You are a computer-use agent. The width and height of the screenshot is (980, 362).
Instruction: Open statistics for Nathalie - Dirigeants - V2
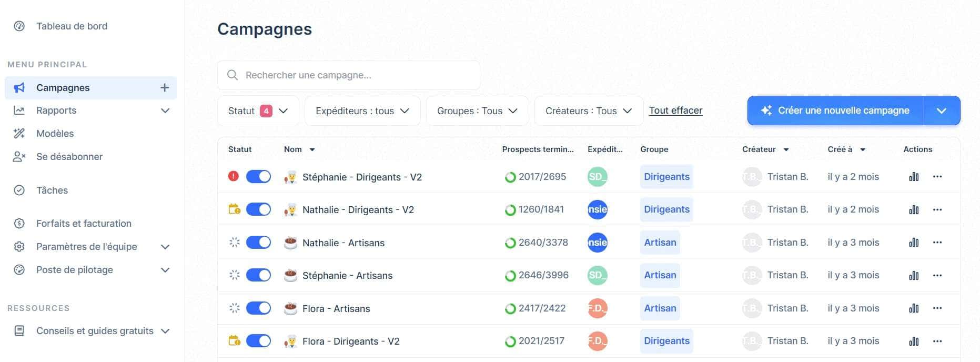914,209
